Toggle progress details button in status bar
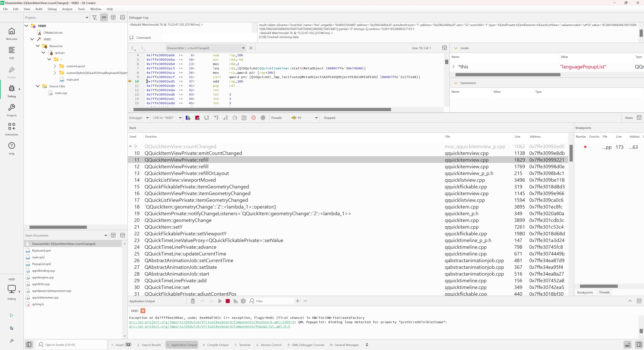This screenshot has height=350, width=644. (628, 345)
